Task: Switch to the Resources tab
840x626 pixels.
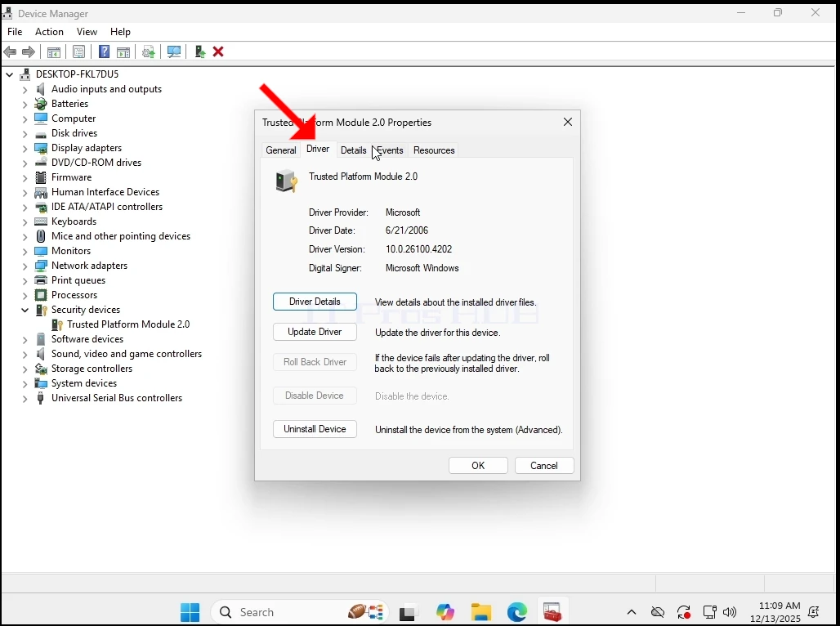Action: [434, 150]
